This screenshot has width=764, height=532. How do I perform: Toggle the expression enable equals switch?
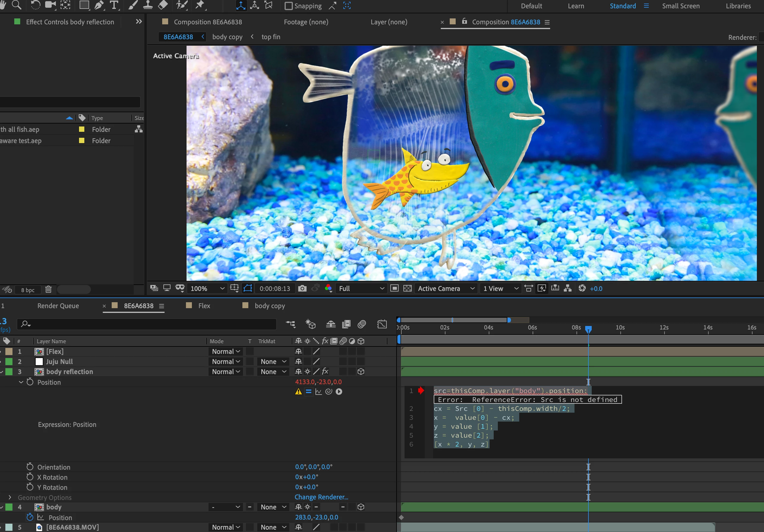[x=308, y=392]
